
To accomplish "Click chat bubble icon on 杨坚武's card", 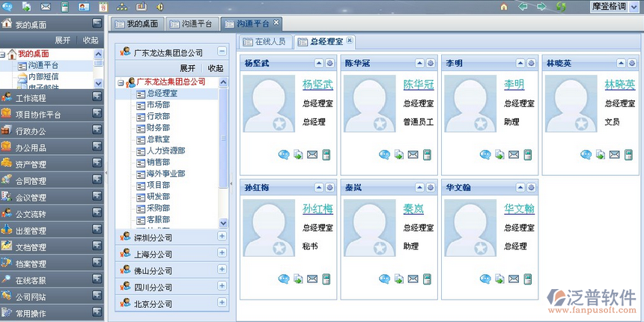I will click(x=284, y=155).
